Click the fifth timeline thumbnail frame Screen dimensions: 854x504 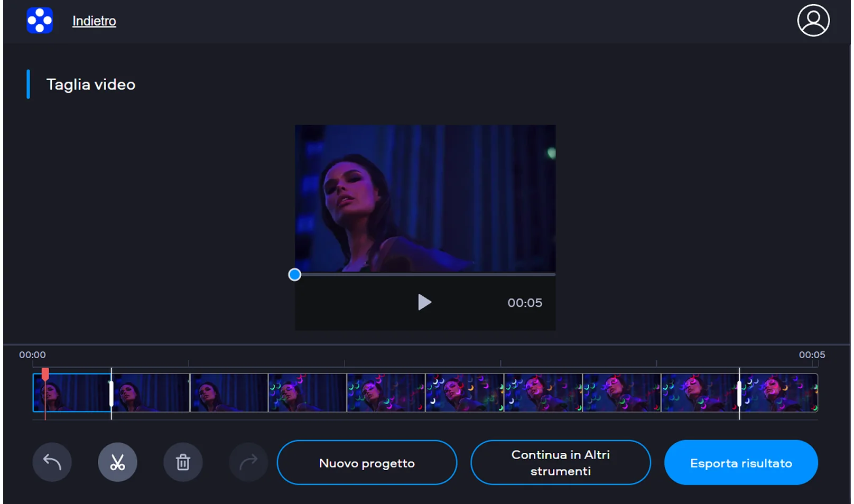coord(386,393)
